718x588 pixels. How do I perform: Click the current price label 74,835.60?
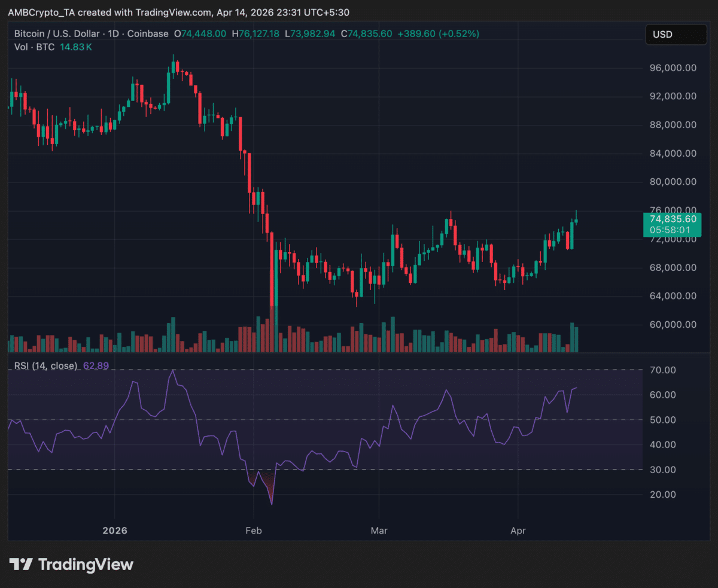(673, 219)
